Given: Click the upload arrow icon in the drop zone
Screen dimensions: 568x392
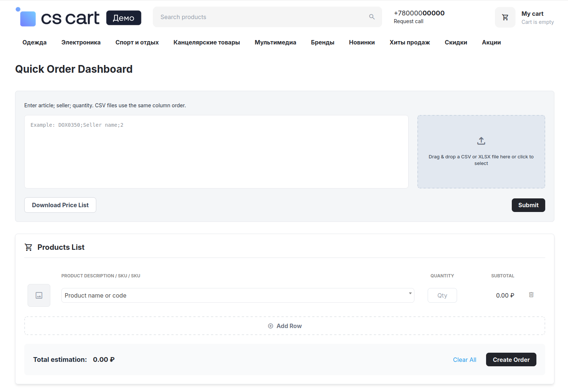Looking at the screenshot, I should pyautogui.click(x=481, y=141).
